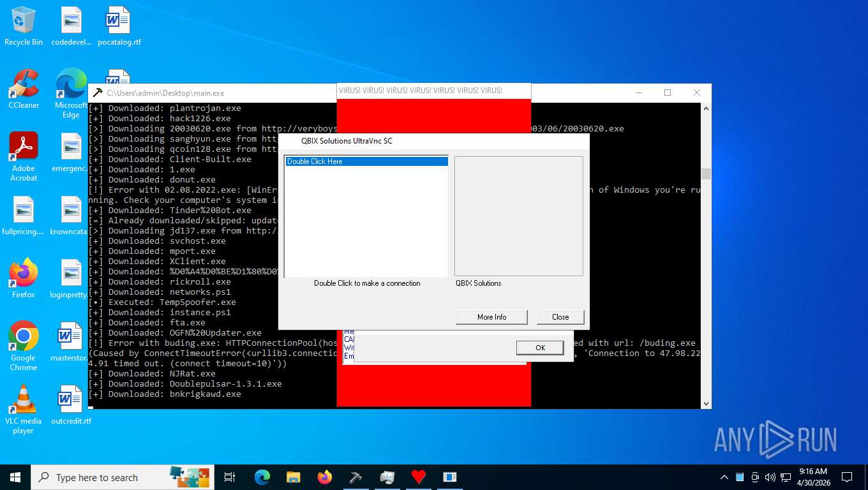Screen dimensions: 868x490
Task: Click 'Downloaded: OGFN%20Updater.exe' console line
Action: [x=175, y=332]
